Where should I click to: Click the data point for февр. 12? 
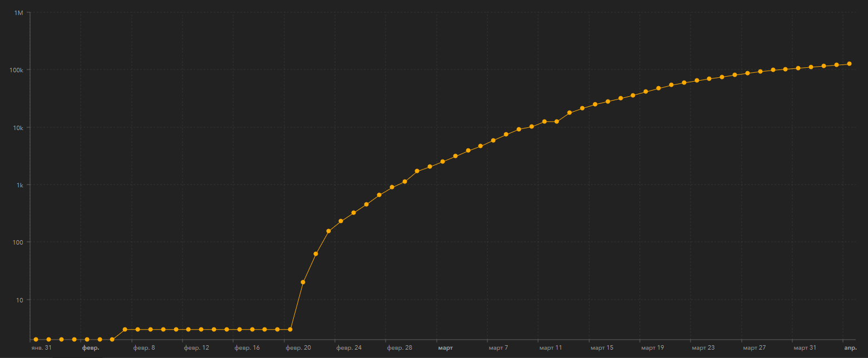pyautogui.click(x=189, y=330)
